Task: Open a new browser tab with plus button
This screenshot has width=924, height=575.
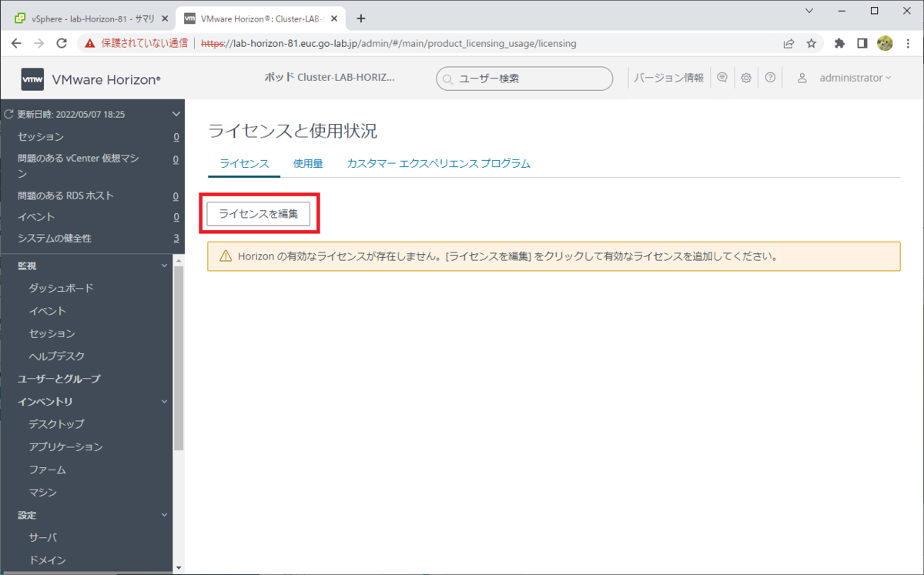Action: pos(361,18)
